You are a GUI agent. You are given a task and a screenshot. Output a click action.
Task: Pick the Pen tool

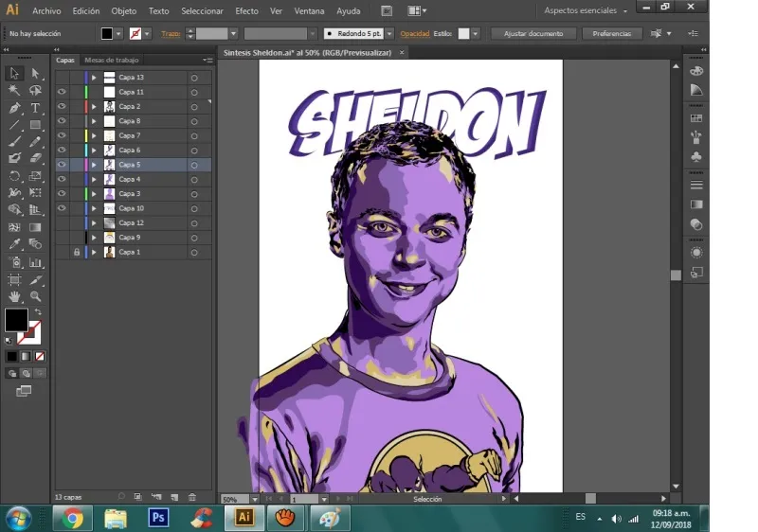tap(14, 108)
